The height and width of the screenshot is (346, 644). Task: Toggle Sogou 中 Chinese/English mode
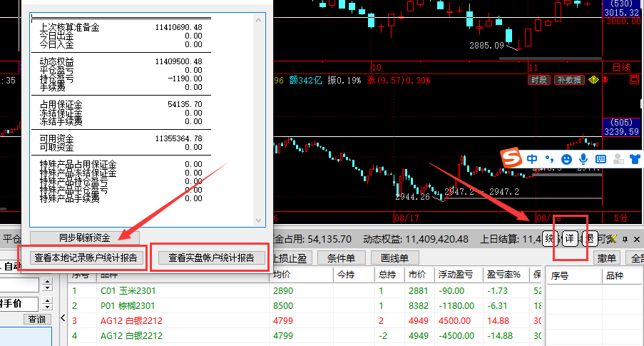[532, 159]
